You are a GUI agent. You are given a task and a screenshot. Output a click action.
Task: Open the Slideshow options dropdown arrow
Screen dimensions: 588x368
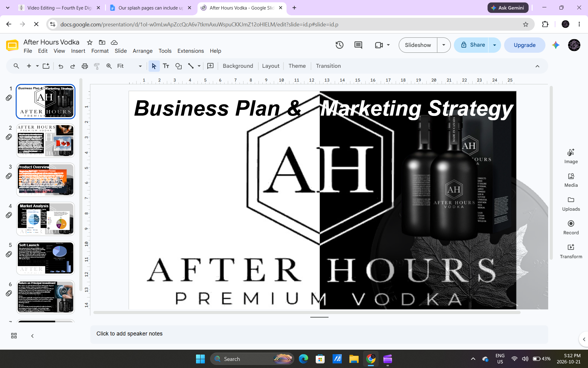(x=444, y=45)
